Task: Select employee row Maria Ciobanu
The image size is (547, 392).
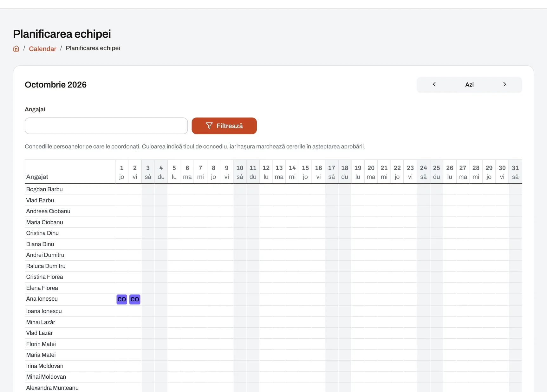Action: [273, 222]
